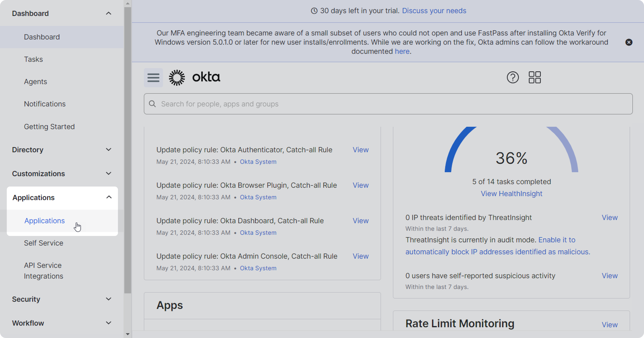Screen dimensions: 644x338
Task: View Rate Limit Monitoring
Action: click(610, 325)
